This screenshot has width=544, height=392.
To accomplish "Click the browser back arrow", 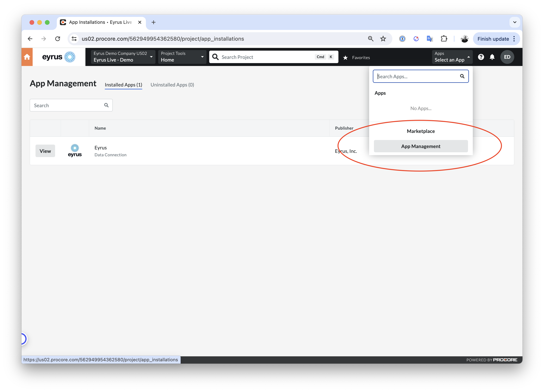I will pyautogui.click(x=30, y=39).
